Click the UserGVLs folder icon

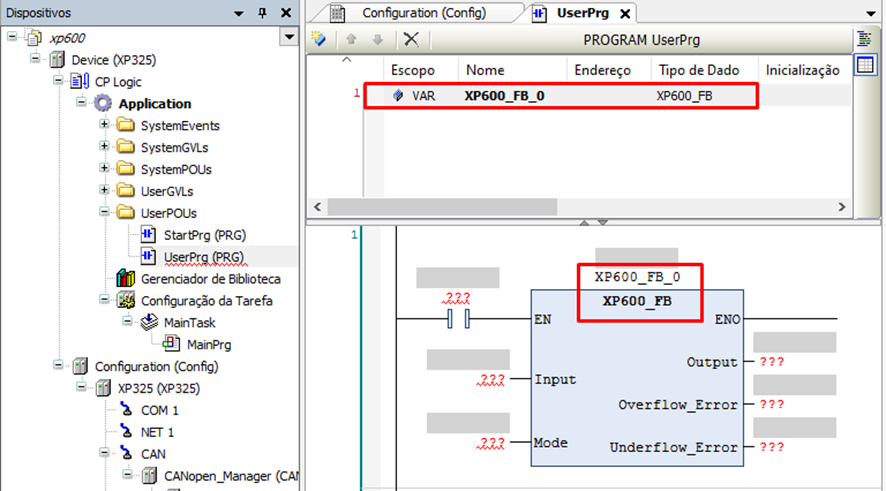coord(125,191)
